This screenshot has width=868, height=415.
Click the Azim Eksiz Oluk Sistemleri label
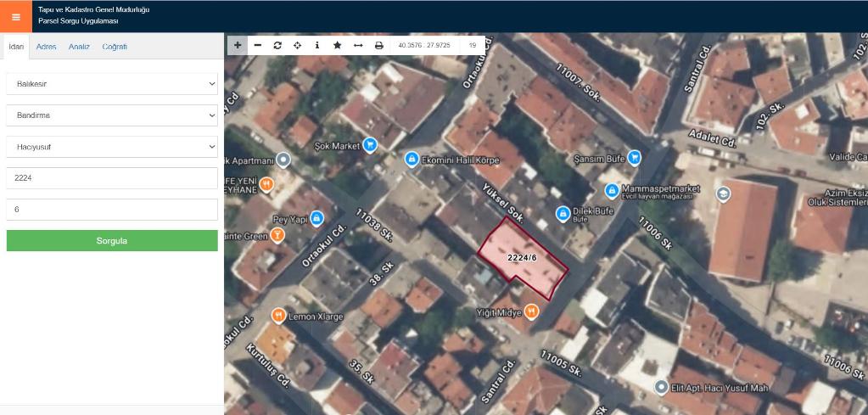click(x=838, y=198)
